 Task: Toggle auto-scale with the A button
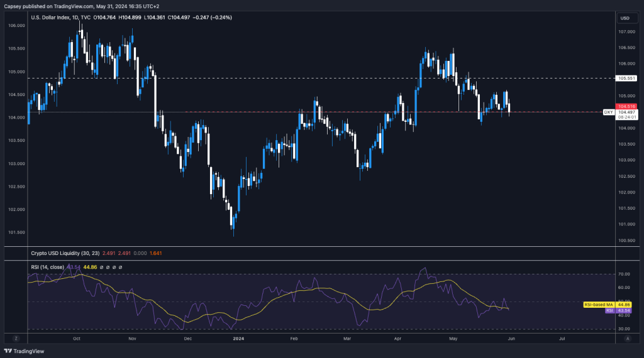click(627, 338)
